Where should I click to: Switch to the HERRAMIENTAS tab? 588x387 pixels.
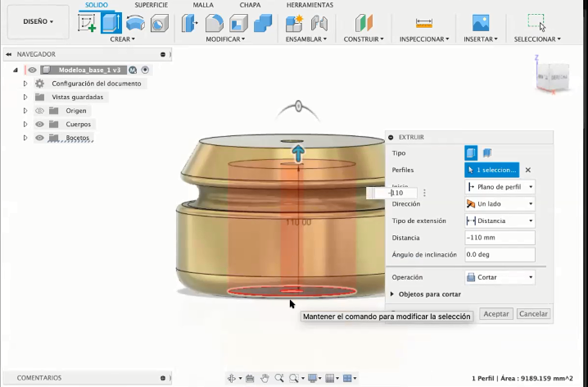coord(310,5)
